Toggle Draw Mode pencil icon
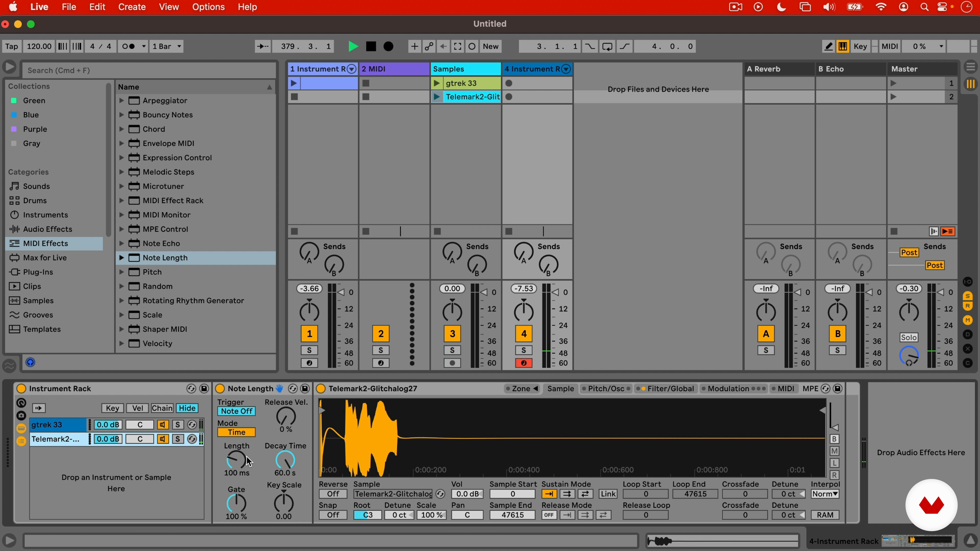This screenshot has width=980, height=551. coord(828,46)
